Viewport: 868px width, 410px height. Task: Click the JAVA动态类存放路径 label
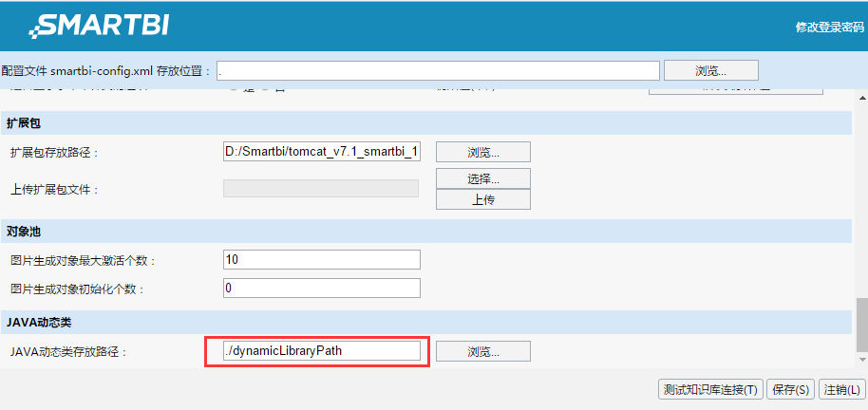click(69, 351)
